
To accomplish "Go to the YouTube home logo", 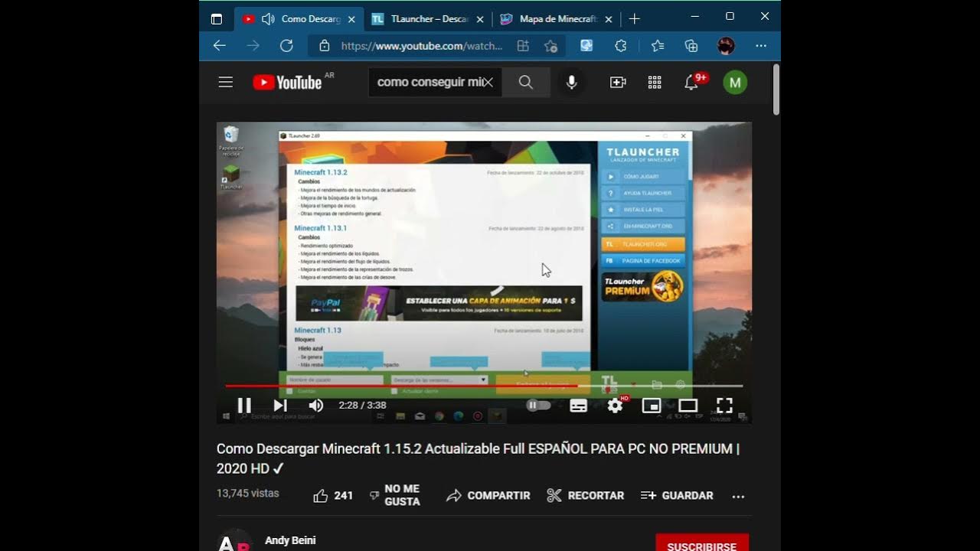I will click(x=288, y=83).
